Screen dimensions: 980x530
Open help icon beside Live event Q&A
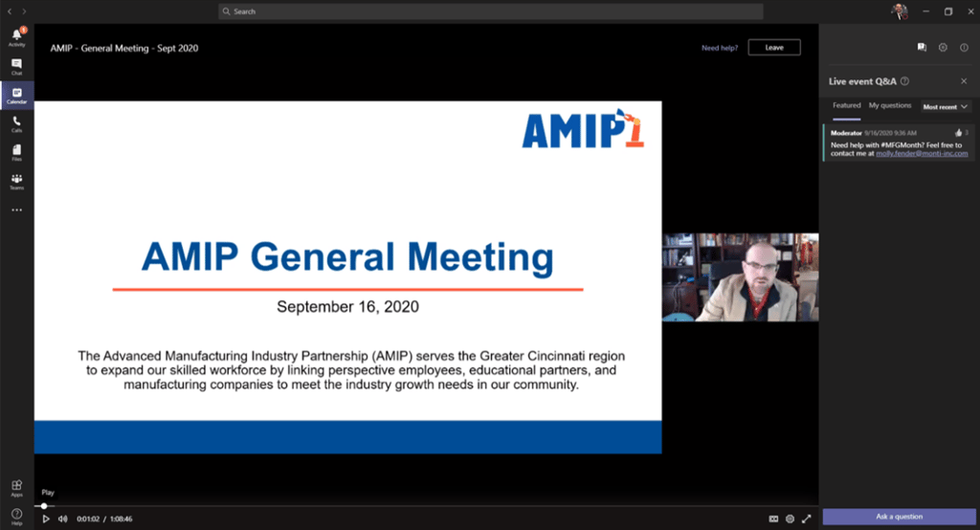coord(904,81)
